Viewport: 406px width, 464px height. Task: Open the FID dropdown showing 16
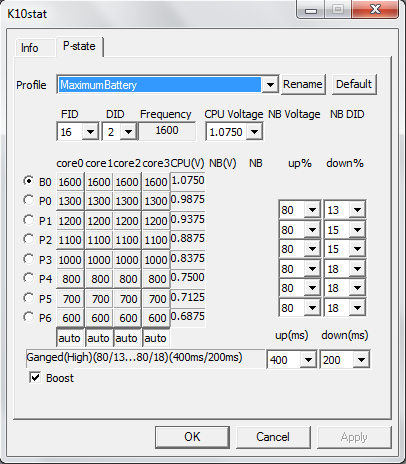(x=77, y=132)
